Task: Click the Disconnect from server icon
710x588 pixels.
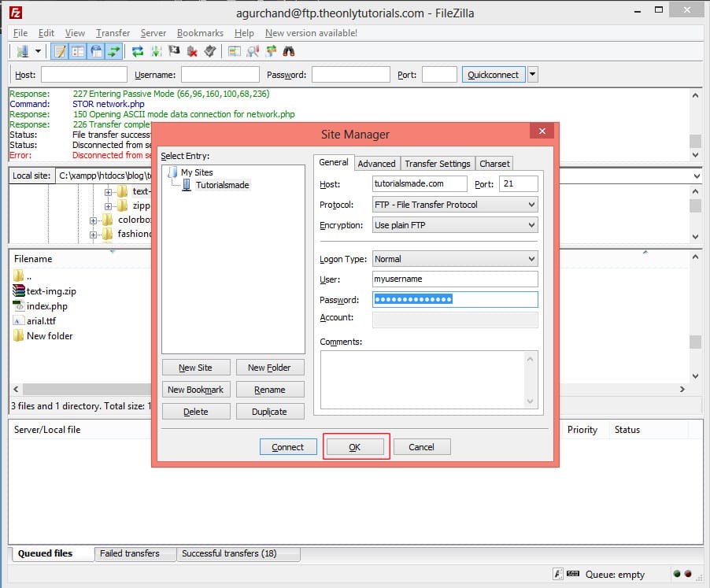Action: click(192, 51)
